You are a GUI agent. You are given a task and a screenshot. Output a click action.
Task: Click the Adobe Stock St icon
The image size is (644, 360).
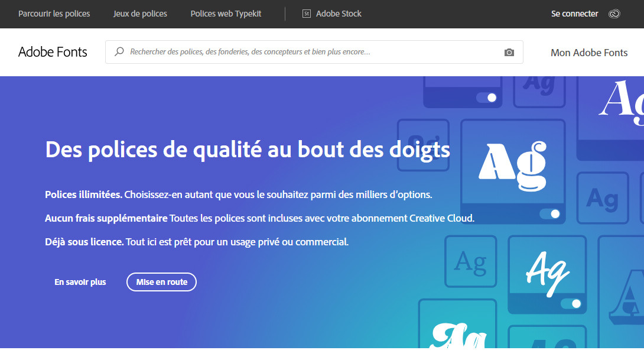[x=307, y=14]
